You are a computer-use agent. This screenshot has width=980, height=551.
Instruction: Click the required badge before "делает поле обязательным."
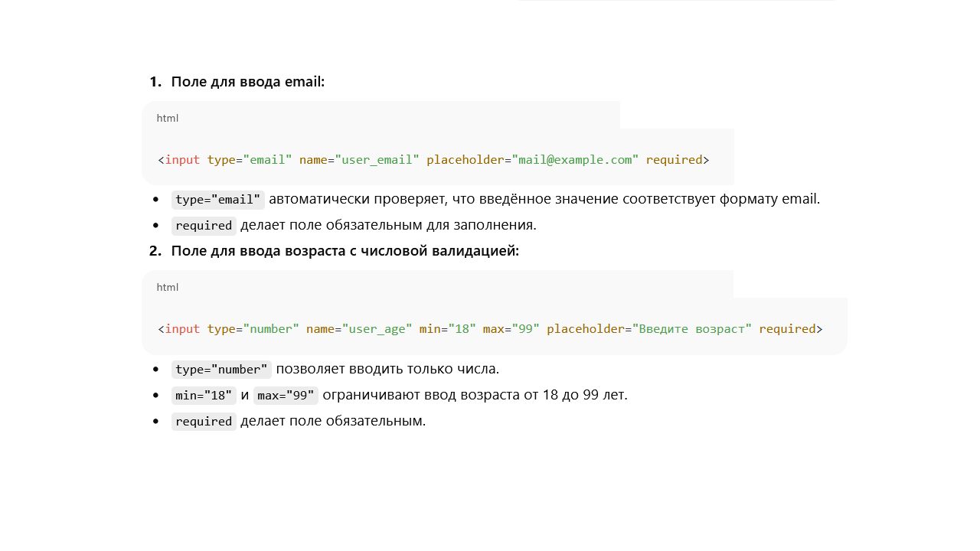point(204,422)
